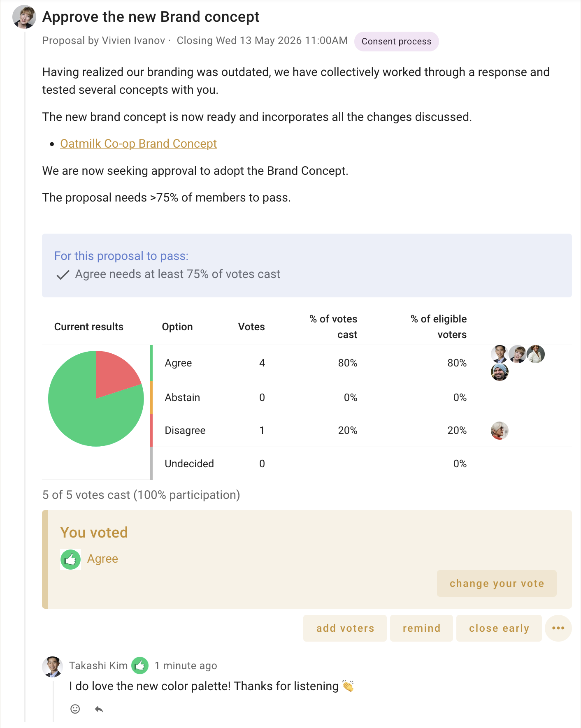Open the three-dots more actions menu

point(558,628)
